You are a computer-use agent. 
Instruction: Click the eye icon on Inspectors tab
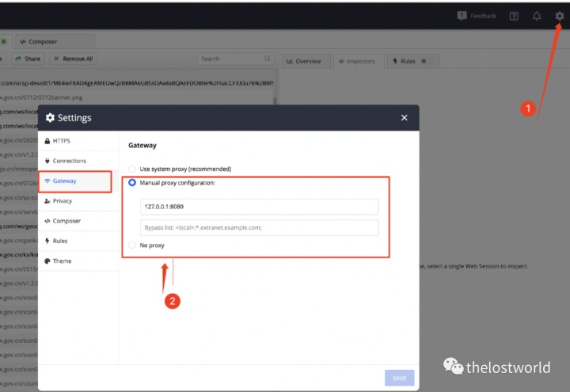click(341, 61)
